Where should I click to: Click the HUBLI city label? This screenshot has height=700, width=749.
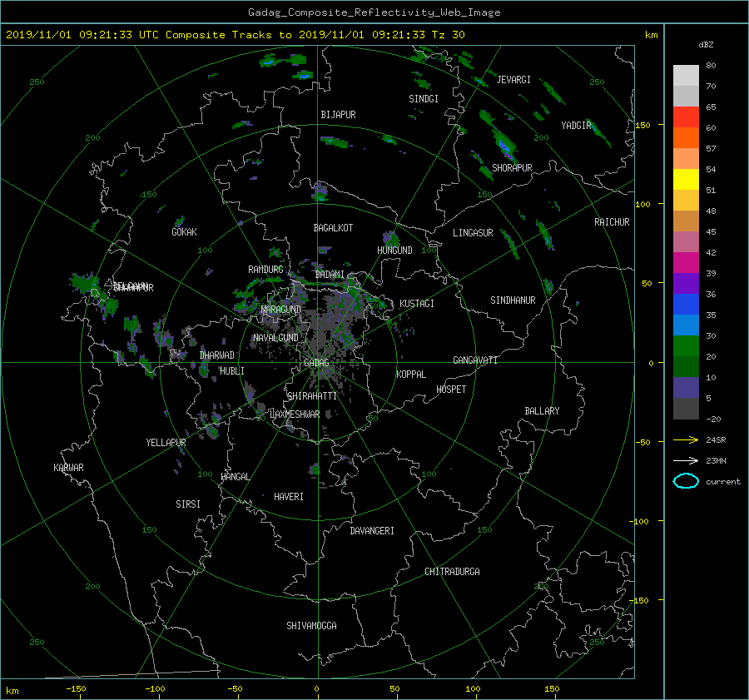click(x=232, y=370)
